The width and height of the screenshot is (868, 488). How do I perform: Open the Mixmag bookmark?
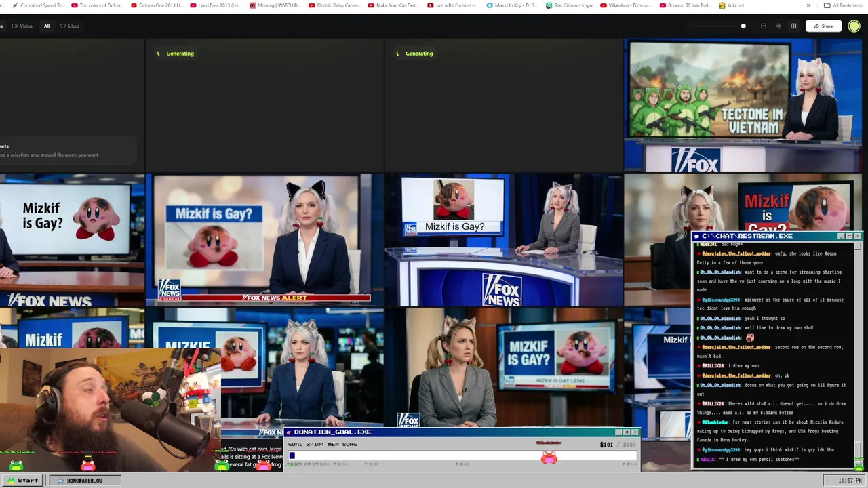(x=275, y=5)
